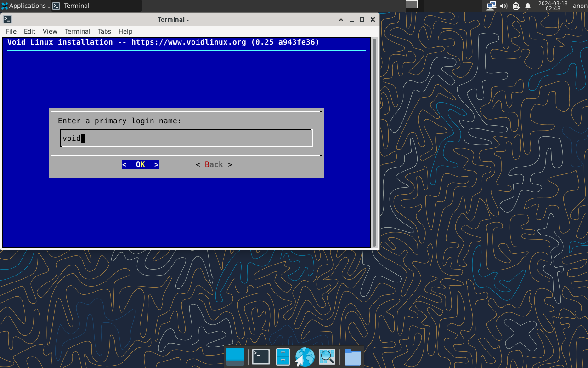Open the Help menu
Screen dimensions: 588x368
(125, 31)
